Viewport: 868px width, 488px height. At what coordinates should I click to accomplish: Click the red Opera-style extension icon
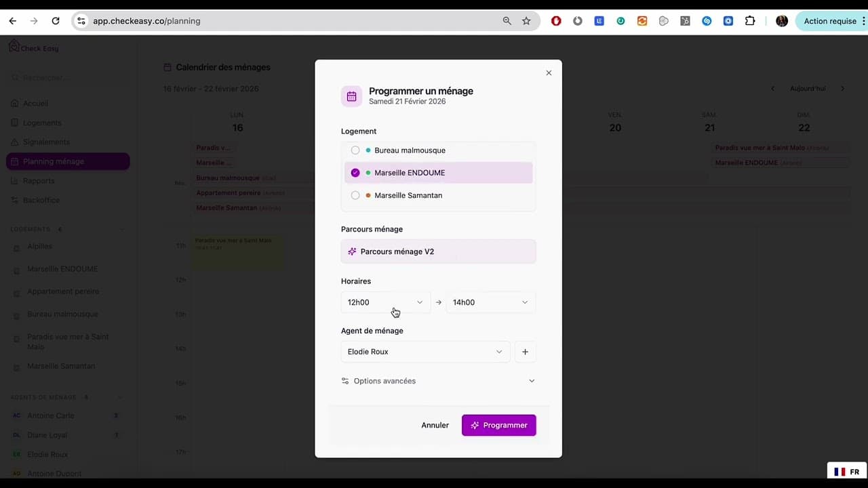(x=556, y=21)
